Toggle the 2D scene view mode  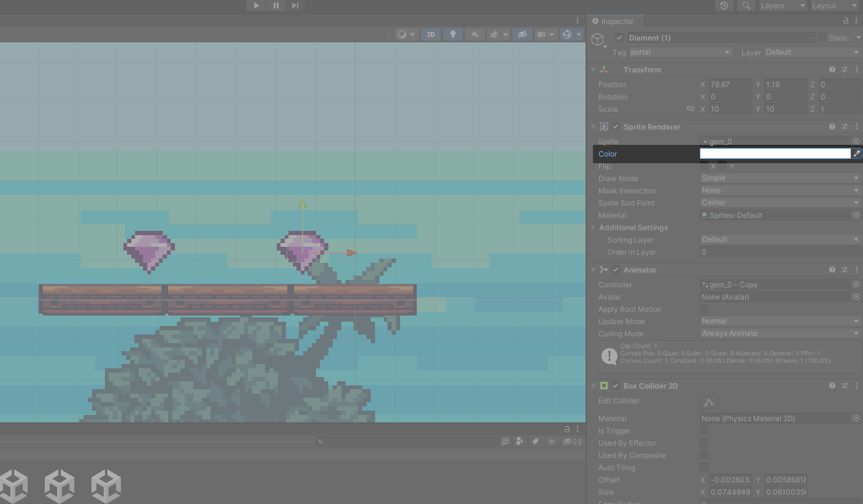click(430, 34)
